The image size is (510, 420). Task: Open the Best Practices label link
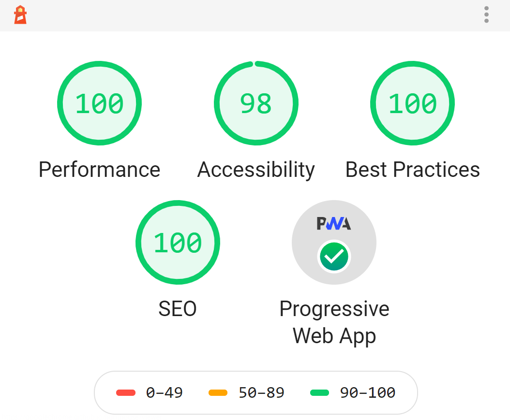click(412, 170)
